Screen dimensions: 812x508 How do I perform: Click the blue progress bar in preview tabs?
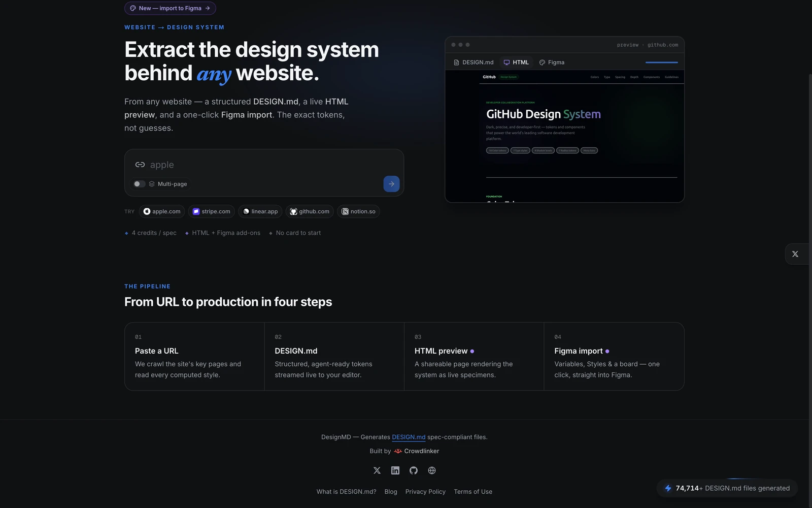pos(662,62)
